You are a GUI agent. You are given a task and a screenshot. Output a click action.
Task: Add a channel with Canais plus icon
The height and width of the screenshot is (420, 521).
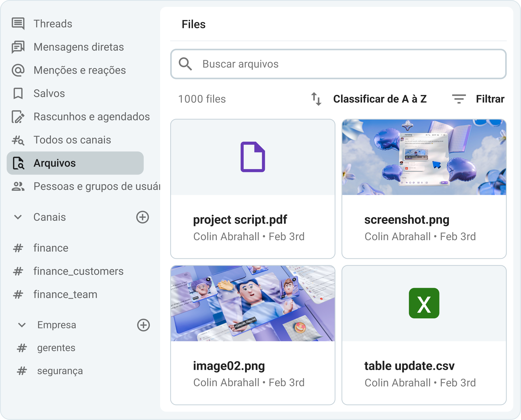[142, 217]
